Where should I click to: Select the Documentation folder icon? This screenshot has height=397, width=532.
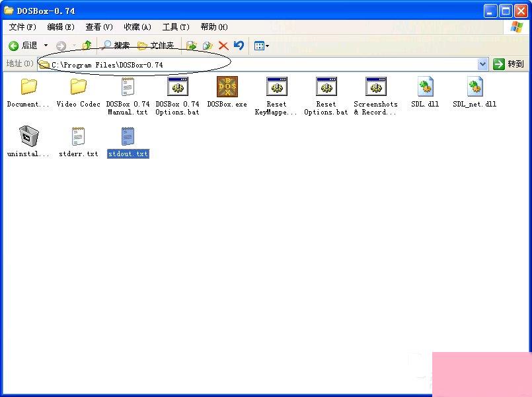pos(29,87)
